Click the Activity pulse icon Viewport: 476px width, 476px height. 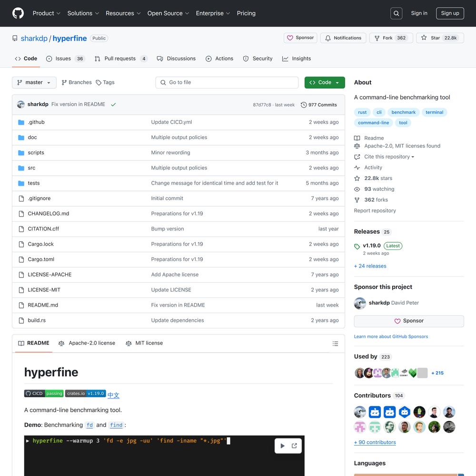click(357, 168)
